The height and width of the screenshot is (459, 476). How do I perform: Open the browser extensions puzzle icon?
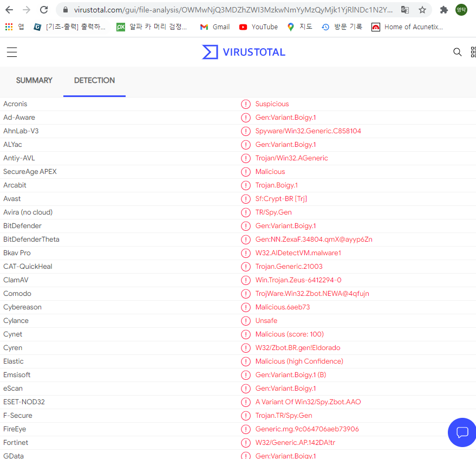[x=444, y=10]
